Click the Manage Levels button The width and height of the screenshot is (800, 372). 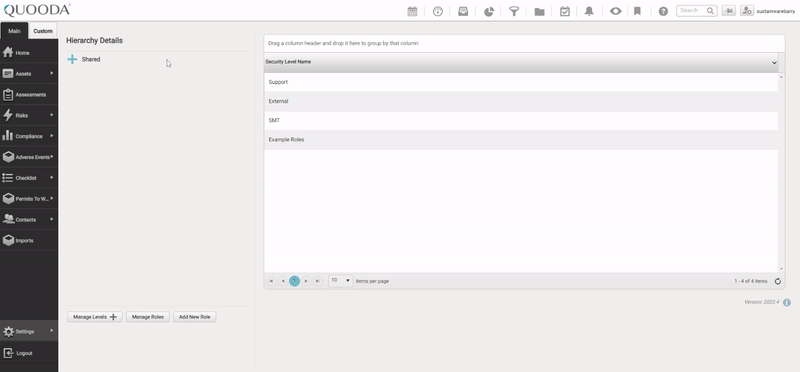[x=95, y=317]
